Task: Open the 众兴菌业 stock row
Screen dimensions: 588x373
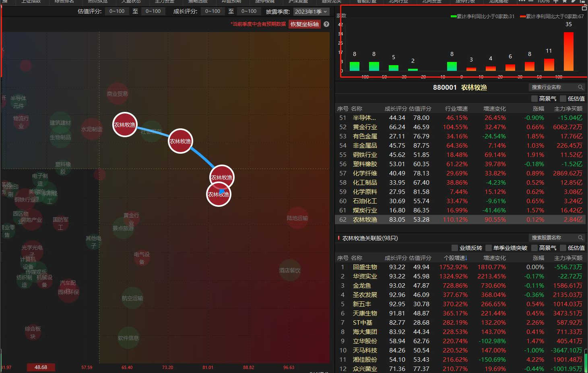Action: click(x=460, y=369)
